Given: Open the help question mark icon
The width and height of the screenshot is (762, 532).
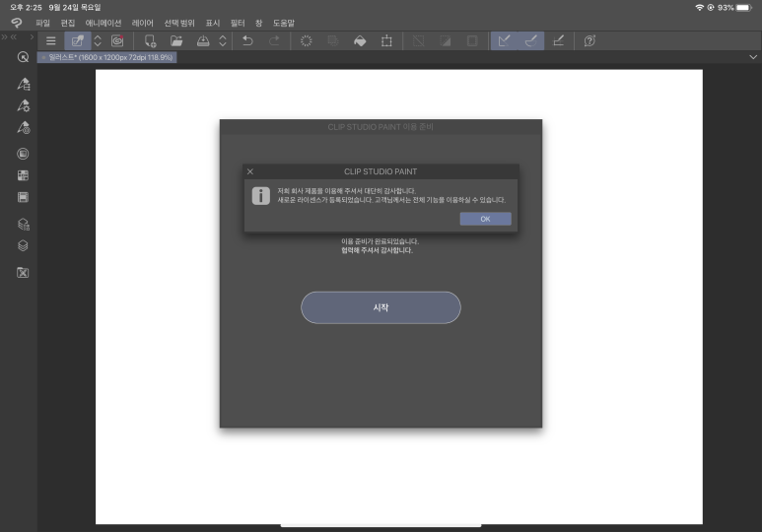Looking at the screenshot, I should [589, 40].
